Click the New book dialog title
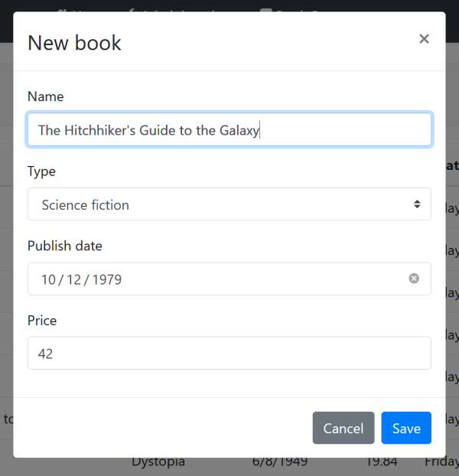 pos(74,43)
